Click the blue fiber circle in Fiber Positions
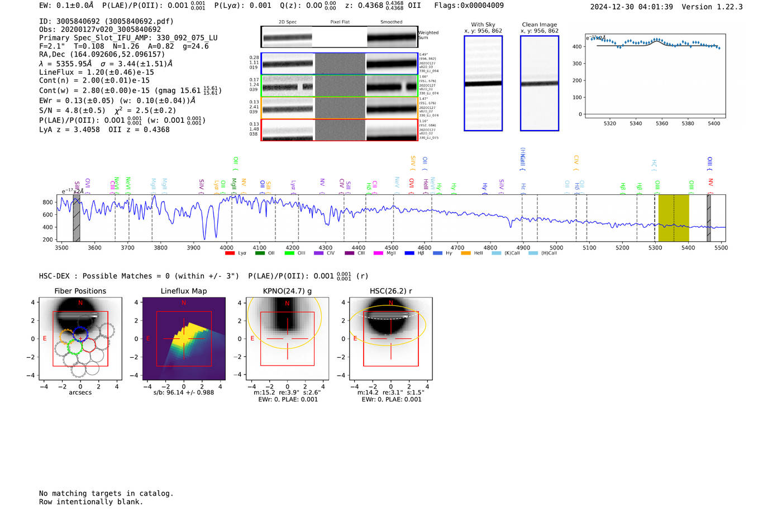Viewport: 782px width, 532px height. pyautogui.click(x=81, y=334)
